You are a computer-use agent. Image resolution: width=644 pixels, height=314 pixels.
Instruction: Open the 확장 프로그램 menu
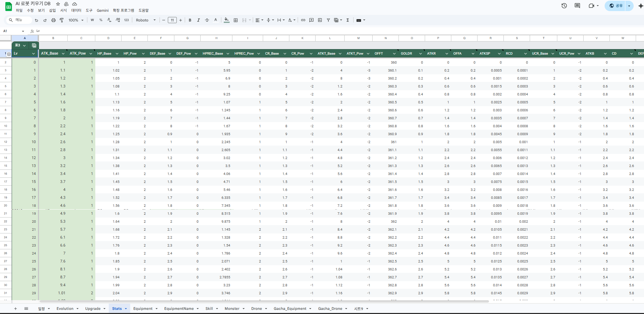point(123,10)
